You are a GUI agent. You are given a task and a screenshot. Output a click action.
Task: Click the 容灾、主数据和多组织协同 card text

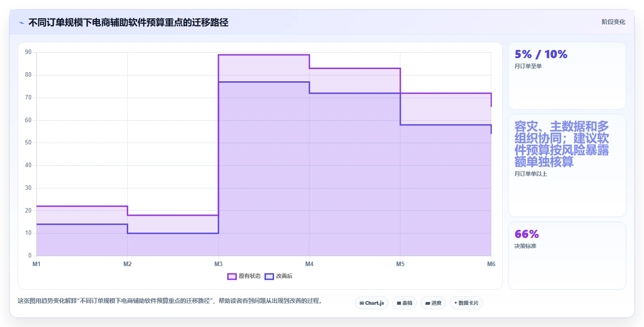click(x=562, y=144)
